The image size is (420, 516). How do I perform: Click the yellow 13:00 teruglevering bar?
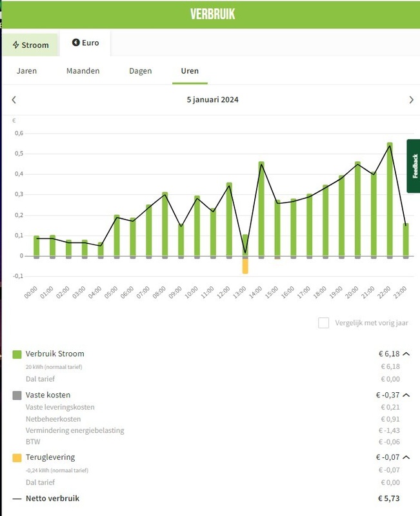point(245,266)
